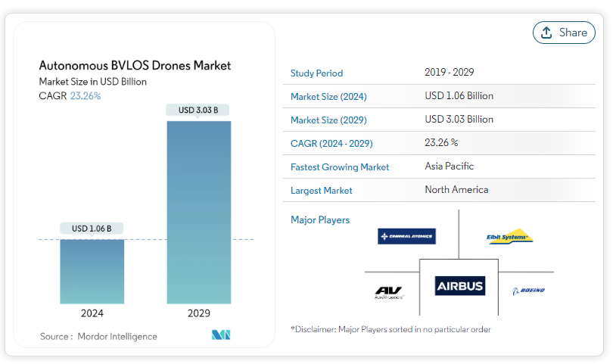
Task: Click the USD 3.03 B bar label
Action: (x=198, y=110)
